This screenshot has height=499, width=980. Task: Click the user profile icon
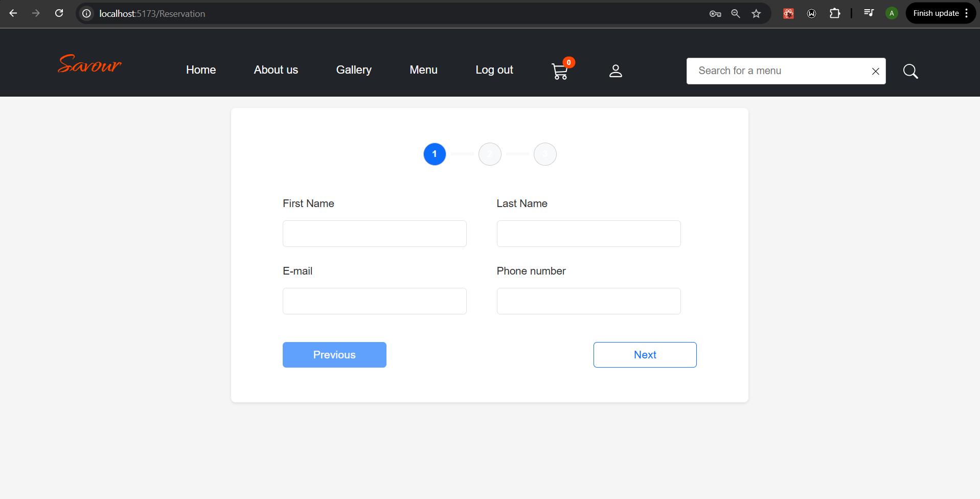616,71
